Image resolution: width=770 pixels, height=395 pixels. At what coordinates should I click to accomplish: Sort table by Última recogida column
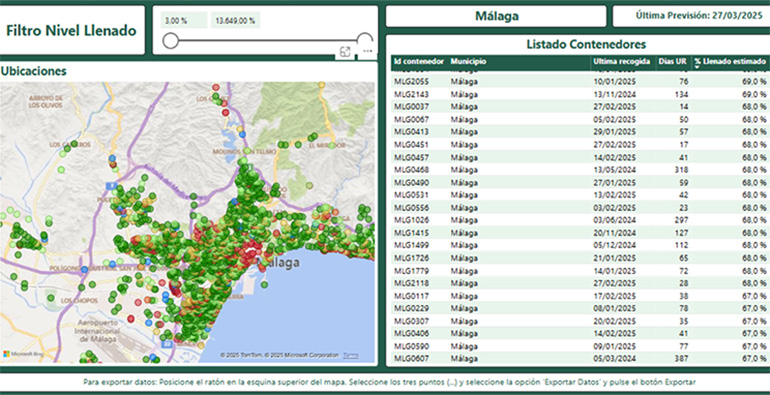pyautogui.click(x=622, y=61)
